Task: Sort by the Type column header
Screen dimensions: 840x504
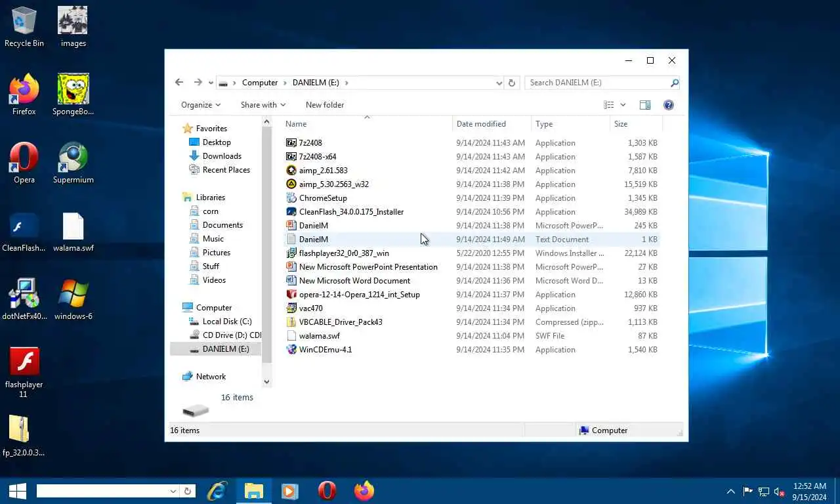Action: pyautogui.click(x=570, y=124)
